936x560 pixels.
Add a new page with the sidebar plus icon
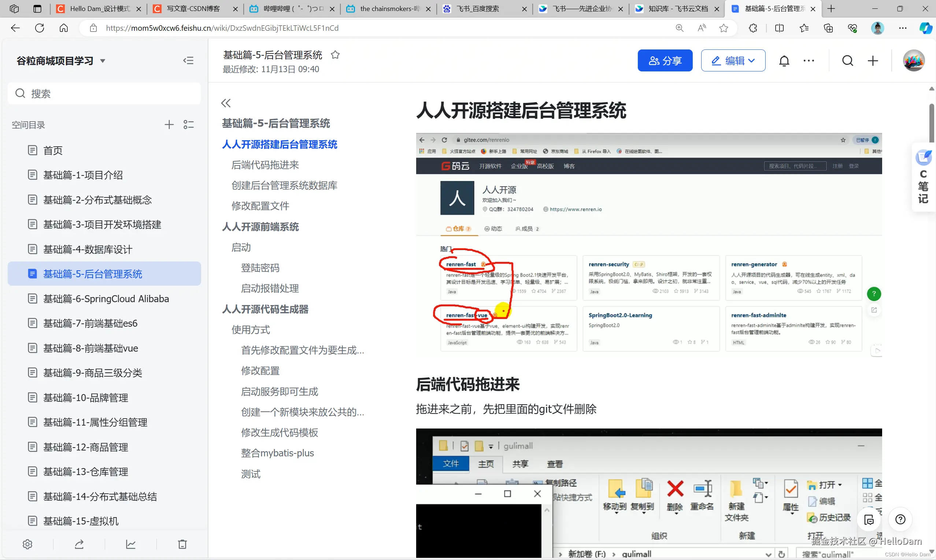pyautogui.click(x=169, y=125)
